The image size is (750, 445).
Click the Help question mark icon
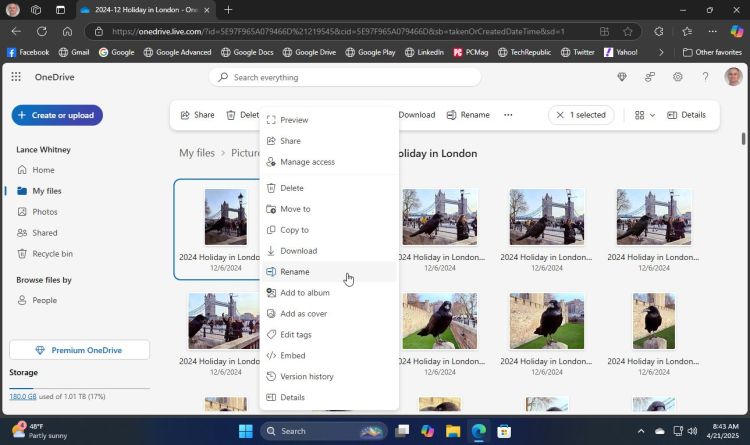click(705, 77)
